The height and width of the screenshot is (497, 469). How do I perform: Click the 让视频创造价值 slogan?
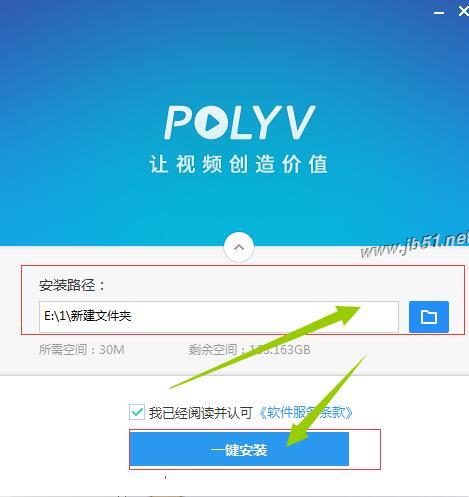[x=239, y=164]
